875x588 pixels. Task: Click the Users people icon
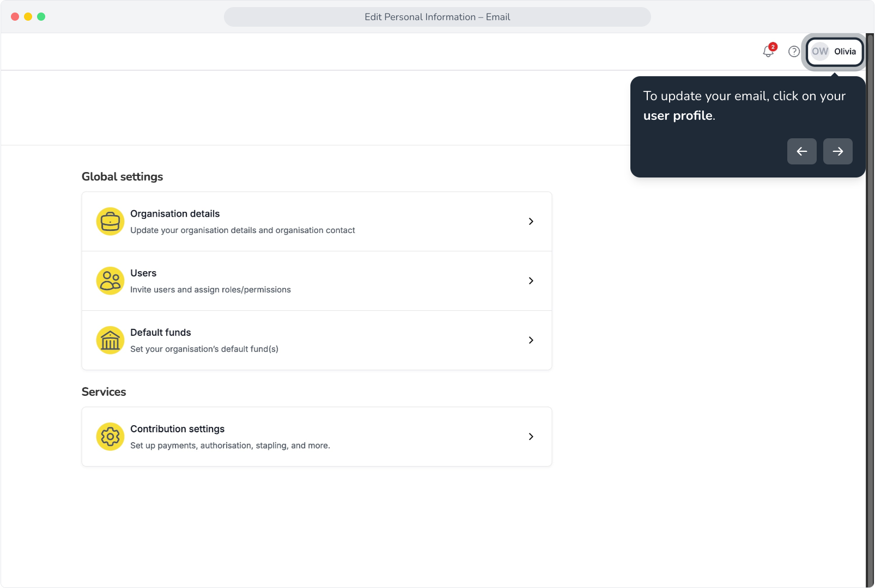(110, 281)
